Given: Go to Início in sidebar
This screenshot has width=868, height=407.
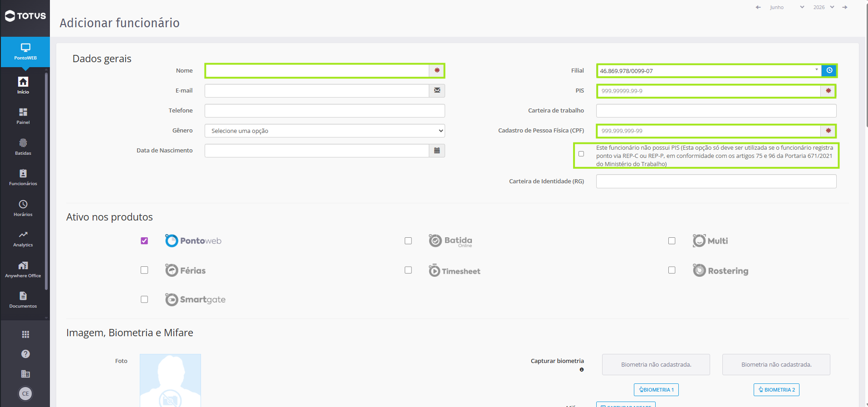Looking at the screenshot, I should click(23, 85).
